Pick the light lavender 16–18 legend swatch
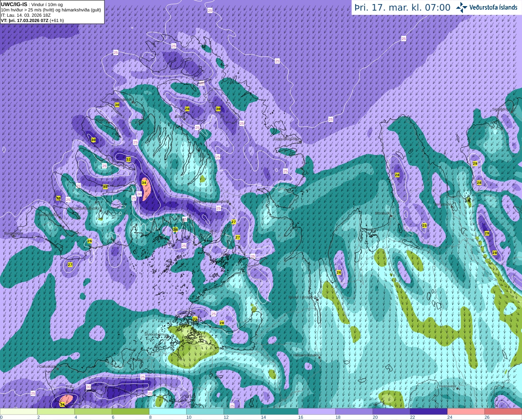Screen dimensions: 522x420 317,411
